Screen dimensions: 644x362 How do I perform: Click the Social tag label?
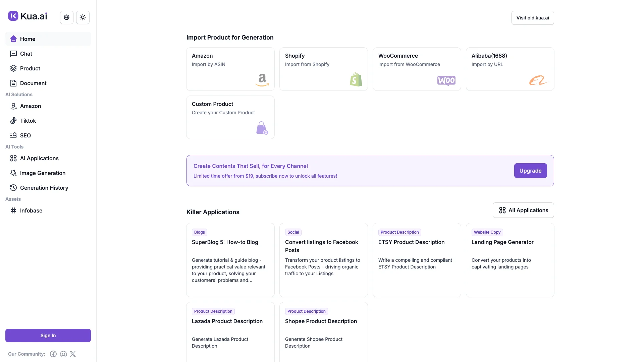(x=293, y=232)
